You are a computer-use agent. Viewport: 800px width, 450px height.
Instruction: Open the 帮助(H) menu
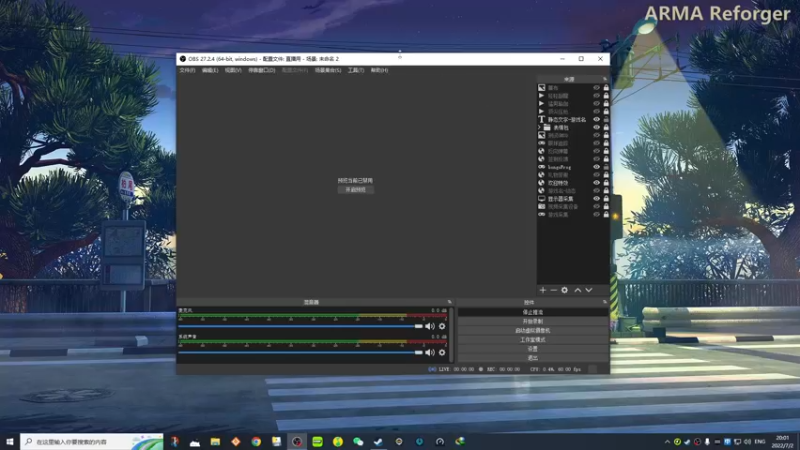click(x=379, y=70)
